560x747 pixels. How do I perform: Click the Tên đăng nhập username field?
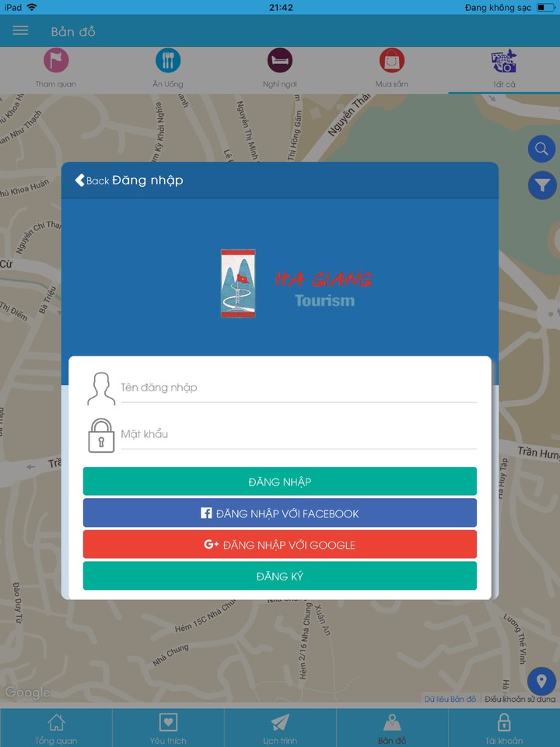pos(299,388)
